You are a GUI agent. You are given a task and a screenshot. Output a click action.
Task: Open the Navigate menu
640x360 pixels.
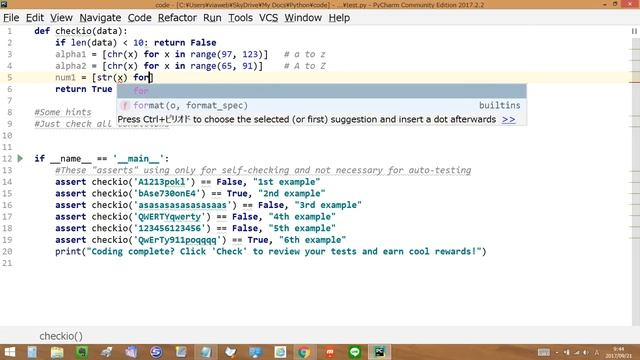(100, 18)
